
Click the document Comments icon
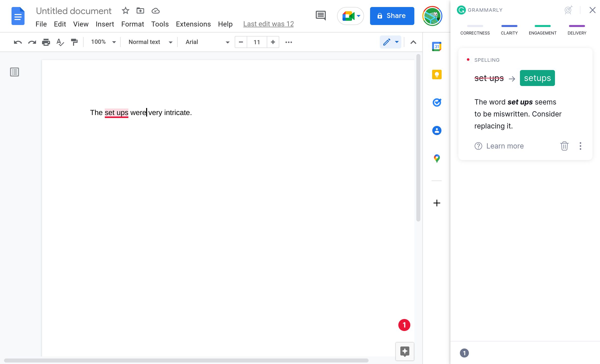click(321, 16)
